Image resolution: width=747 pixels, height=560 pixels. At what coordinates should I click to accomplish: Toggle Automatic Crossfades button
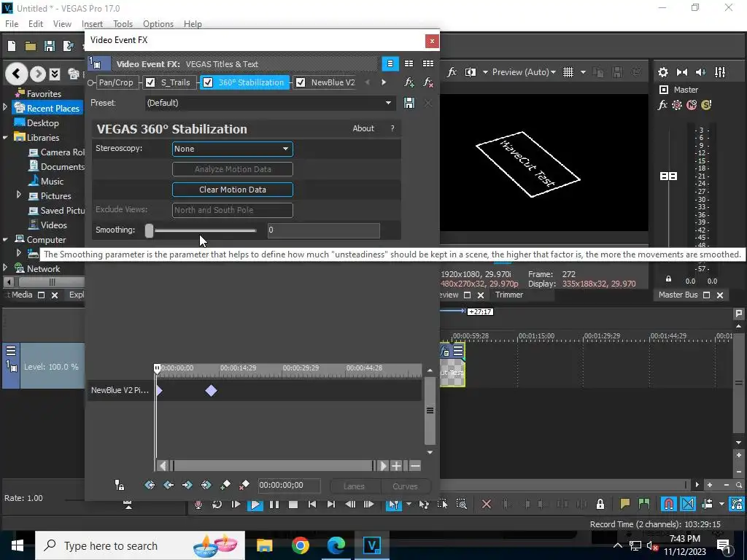pyautogui.click(x=688, y=504)
